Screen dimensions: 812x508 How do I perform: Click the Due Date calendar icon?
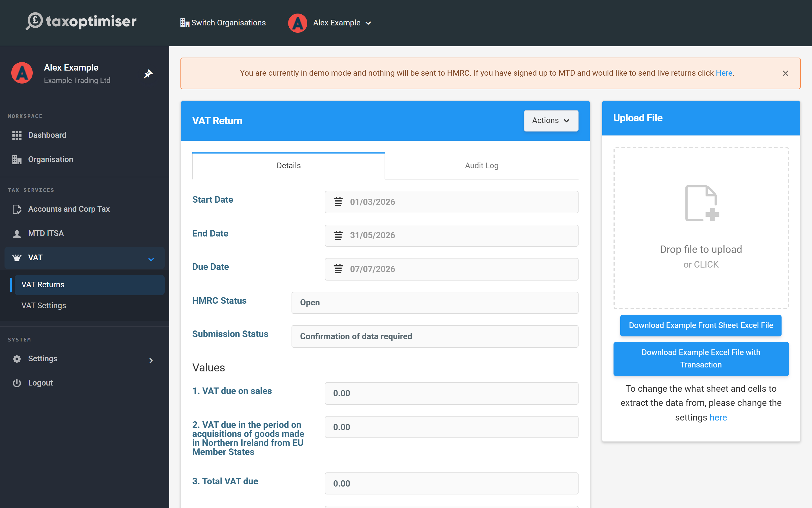[x=338, y=269]
